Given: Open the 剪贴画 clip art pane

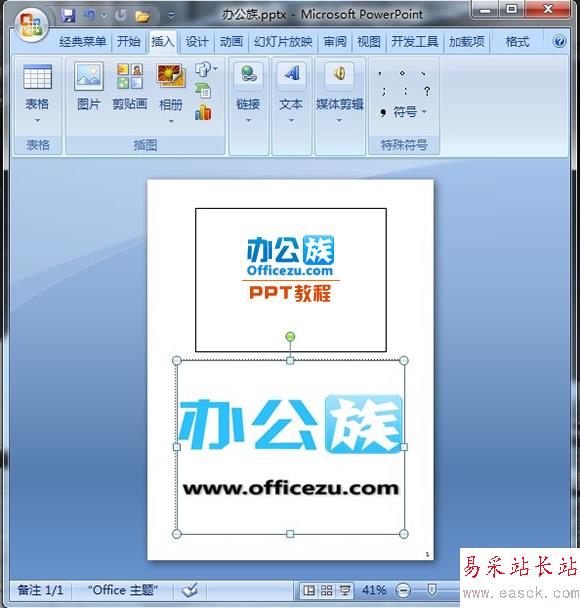Looking at the screenshot, I should tap(130, 87).
